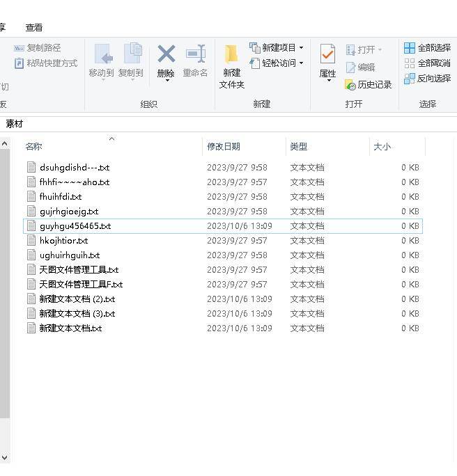Open the 新建项目 dropdown arrow
This screenshot has width=457, height=476.
(301, 47)
